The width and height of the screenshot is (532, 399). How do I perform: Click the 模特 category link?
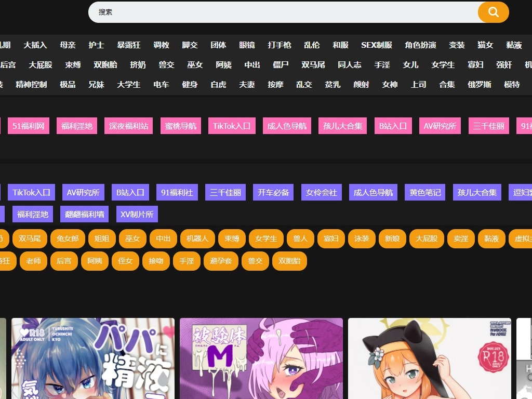tap(512, 84)
